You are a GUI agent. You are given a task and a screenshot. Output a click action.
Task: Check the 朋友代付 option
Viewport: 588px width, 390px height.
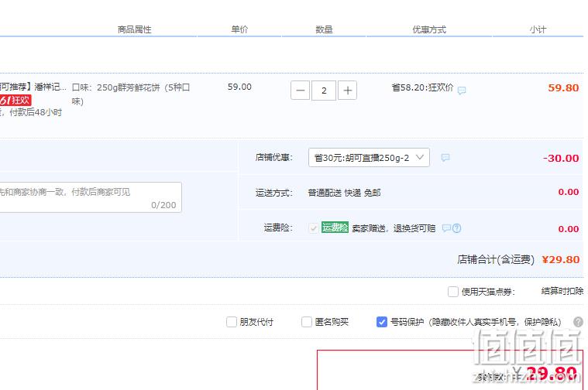point(232,322)
